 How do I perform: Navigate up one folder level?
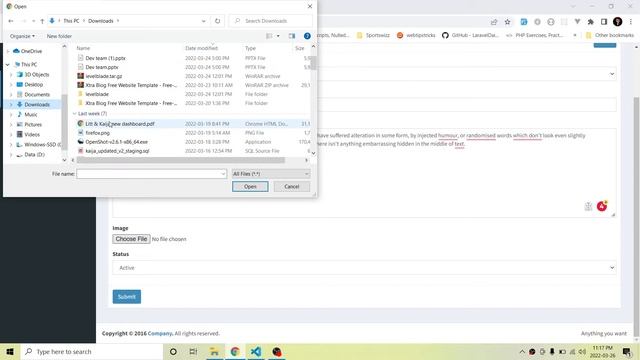pyautogui.click(x=42, y=21)
